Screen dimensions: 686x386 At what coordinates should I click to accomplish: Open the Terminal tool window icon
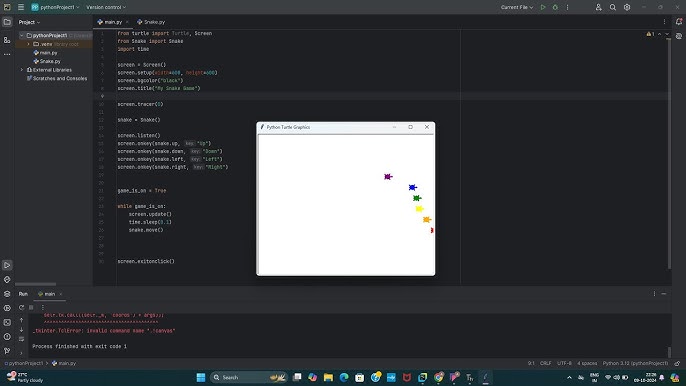point(7,323)
